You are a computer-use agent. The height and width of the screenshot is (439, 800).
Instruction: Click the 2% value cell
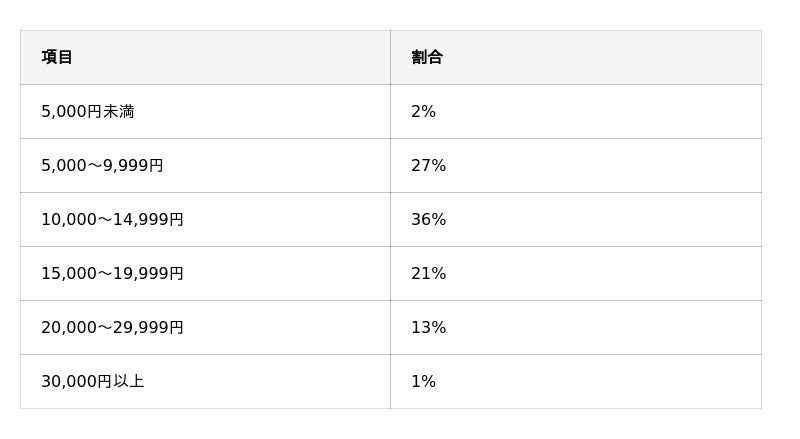pos(576,111)
